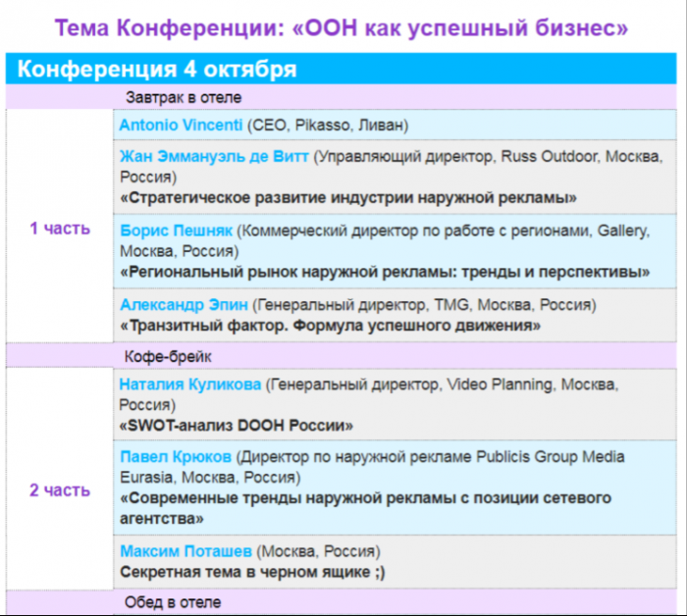687x616 pixels.
Task: Click the Тема Конференции title text
Action: [x=342, y=28]
